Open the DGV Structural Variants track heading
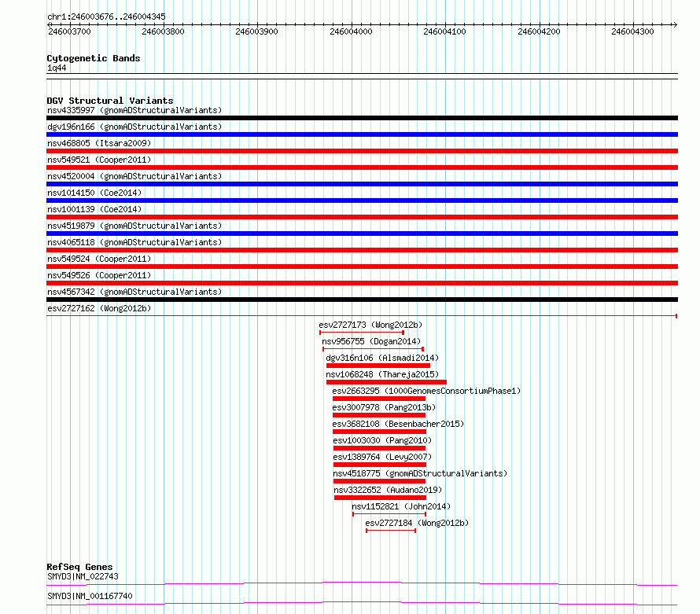The height and width of the screenshot is (614, 700). pyautogui.click(x=110, y=101)
